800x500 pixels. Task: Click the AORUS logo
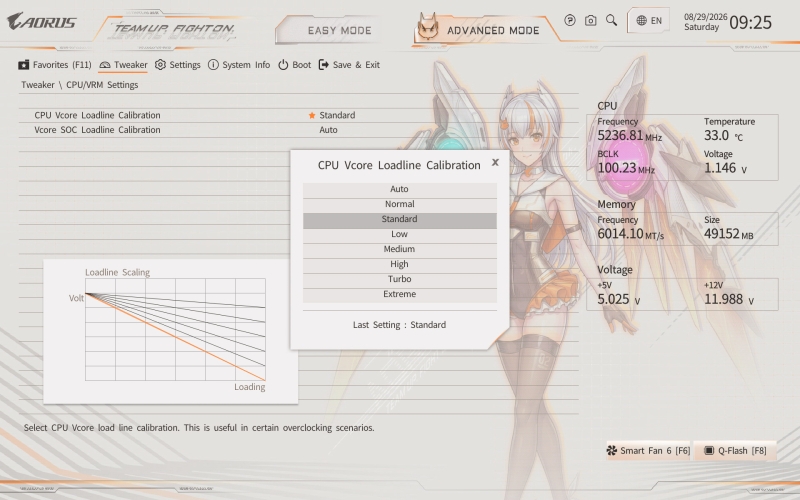[42, 21]
